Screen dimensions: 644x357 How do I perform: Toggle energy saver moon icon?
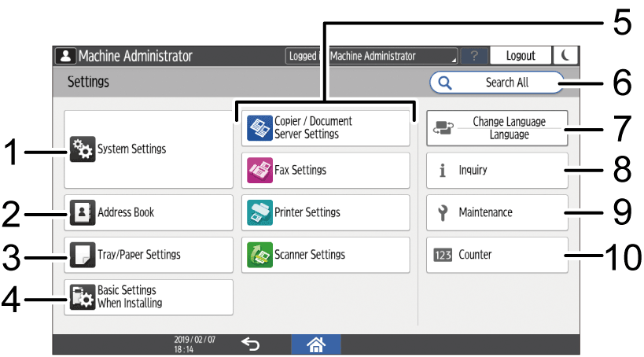point(565,56)
